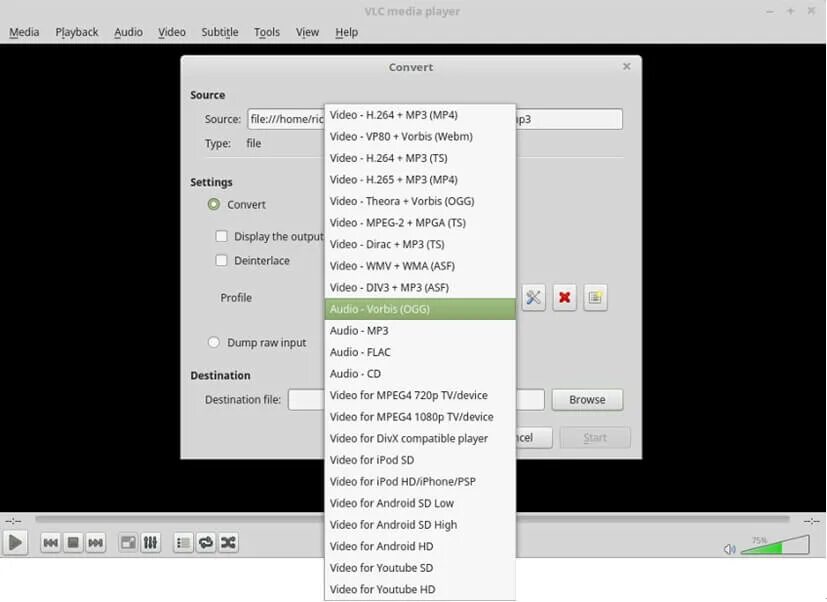Select Audio - MP3 profile

click(420, 331)
